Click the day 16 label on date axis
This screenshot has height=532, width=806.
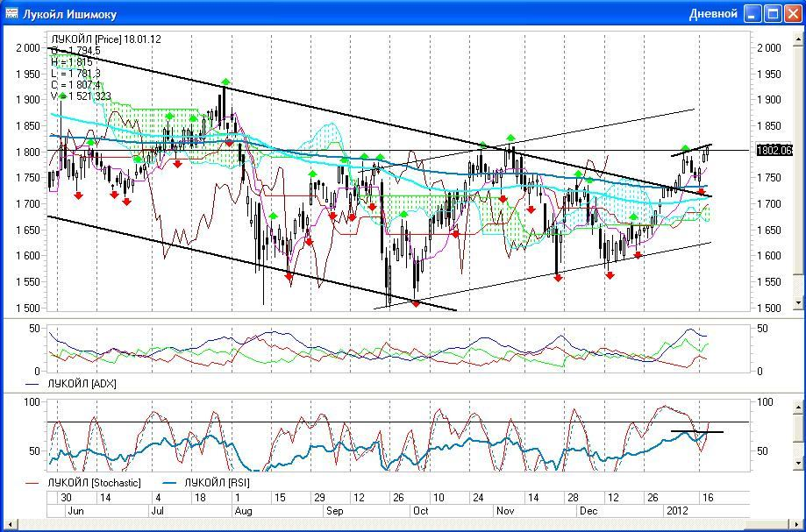[x=708, y=498]
